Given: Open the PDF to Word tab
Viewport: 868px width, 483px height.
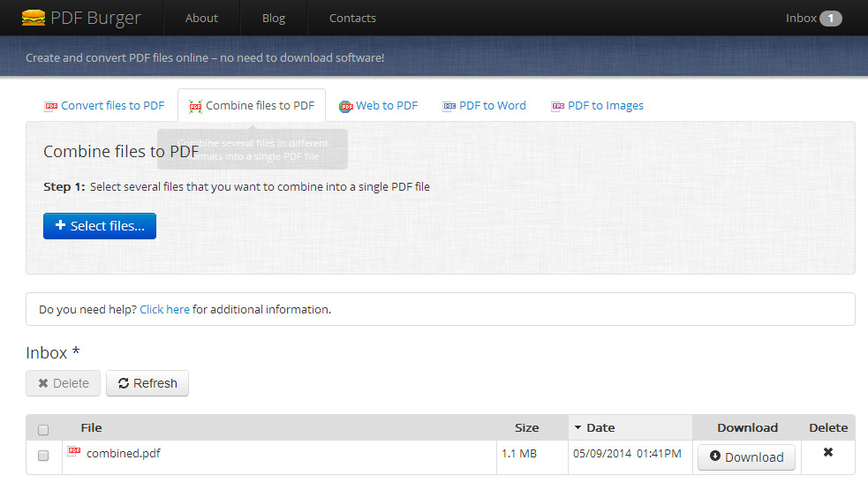Looking at the screenshot, I should tap(485, 105).
